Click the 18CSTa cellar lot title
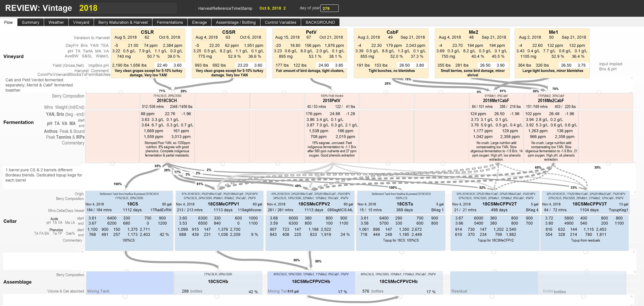Screen dimensions: 644x306 [x=405, y=204]
